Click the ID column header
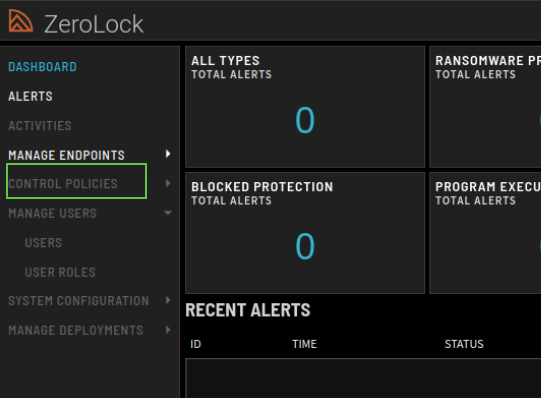Image resolution: width=541 pixels, height=398 pixels. 196,344
